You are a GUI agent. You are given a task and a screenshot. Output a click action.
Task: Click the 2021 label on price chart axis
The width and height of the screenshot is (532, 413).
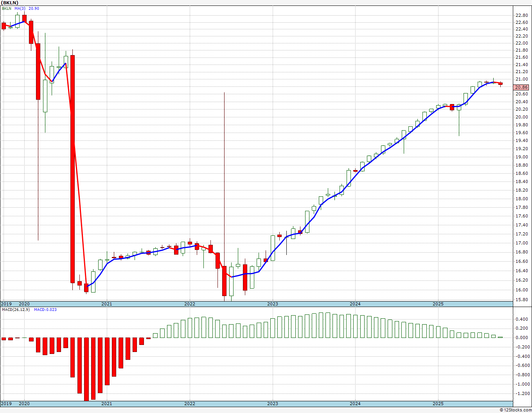107,304
